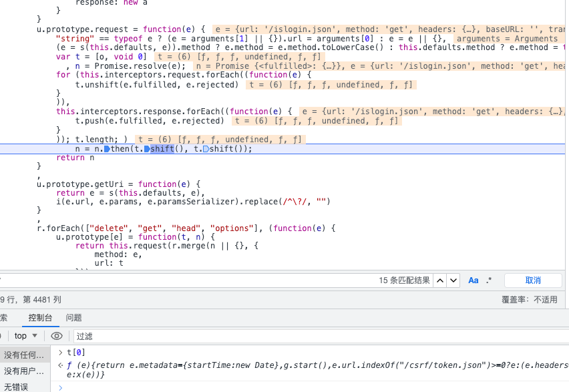Click inline breakpoint marker before first shift()

click(x=147, y=149)
